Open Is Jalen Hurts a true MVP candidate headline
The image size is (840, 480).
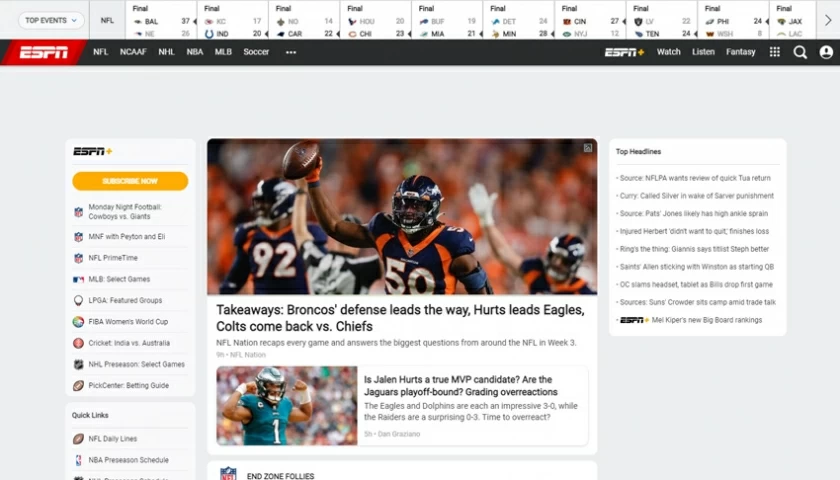point(461,386)
